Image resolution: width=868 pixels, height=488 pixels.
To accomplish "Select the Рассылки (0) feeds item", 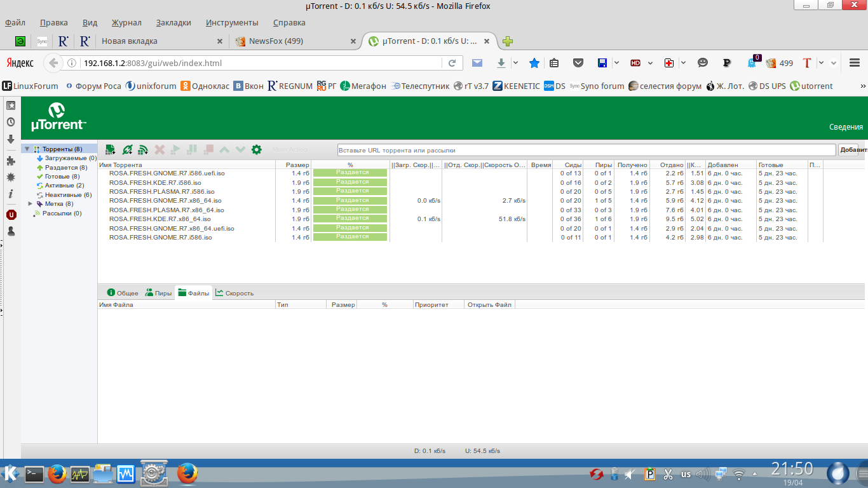I will [x=57, y=213].
